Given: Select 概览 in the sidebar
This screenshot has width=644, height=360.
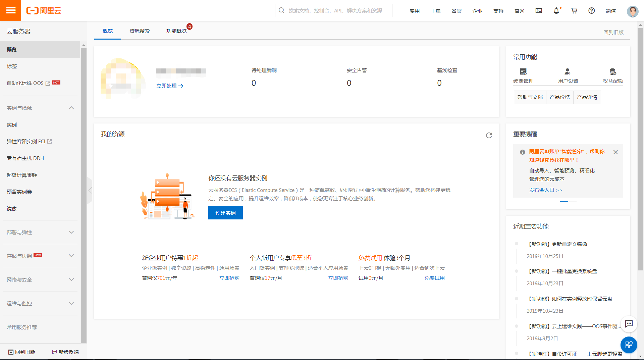Looking at the screenshot, I should [40, 49].
